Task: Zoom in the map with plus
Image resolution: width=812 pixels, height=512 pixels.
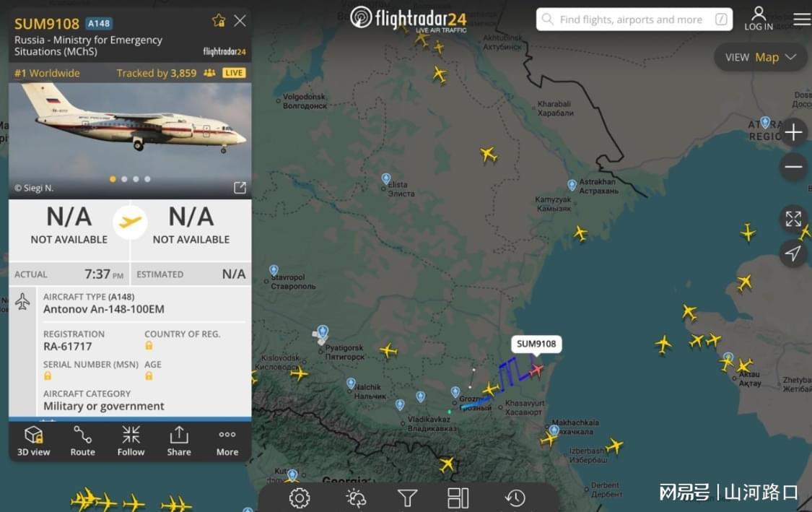Action: [x=793, y=132]
